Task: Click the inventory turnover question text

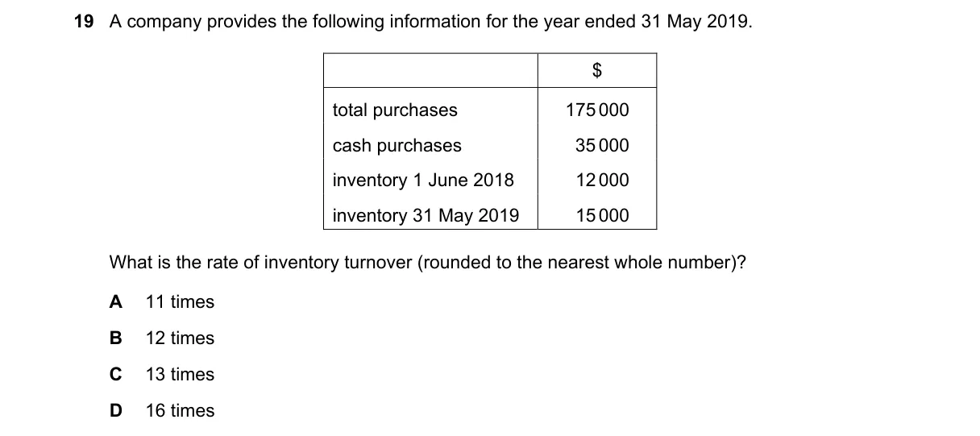Action: click(426, 263)
